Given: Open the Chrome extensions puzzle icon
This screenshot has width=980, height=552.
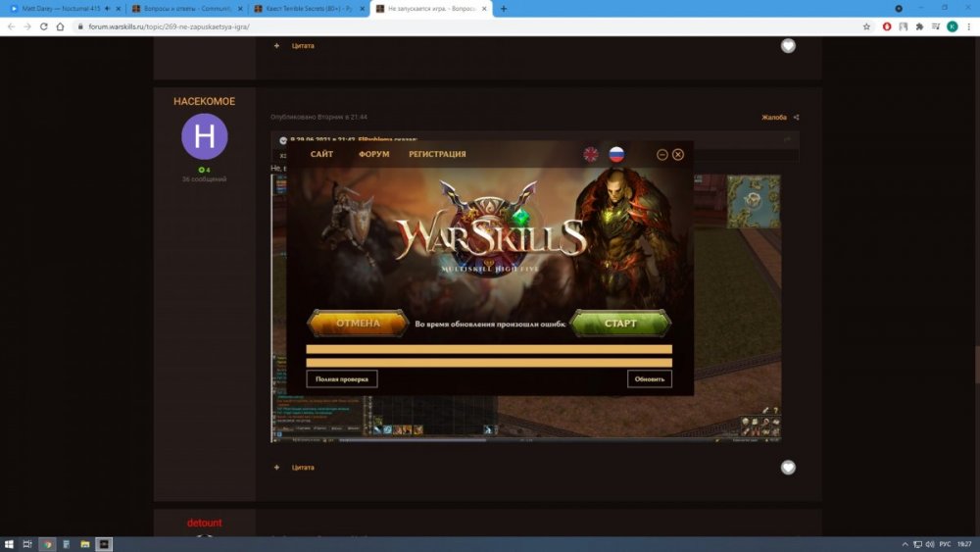Looking at the screenshot, I should point(919,26).
